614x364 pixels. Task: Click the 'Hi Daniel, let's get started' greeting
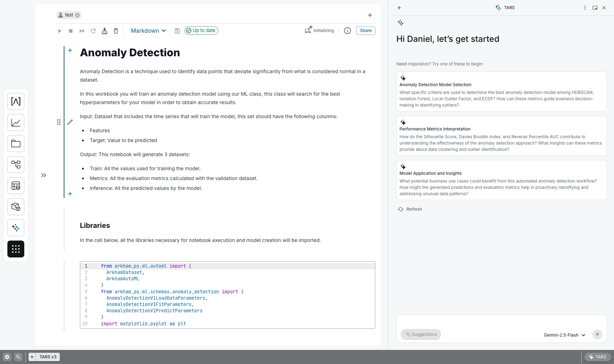point(448,39)
